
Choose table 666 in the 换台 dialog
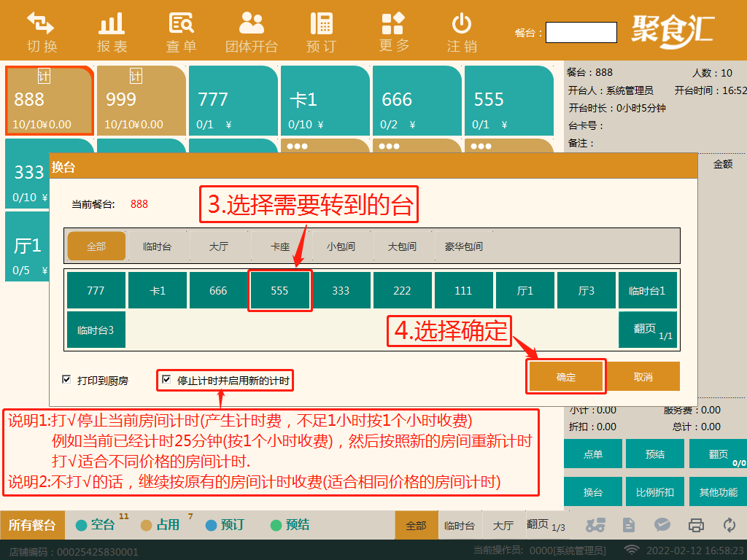[x=218, y=290]
